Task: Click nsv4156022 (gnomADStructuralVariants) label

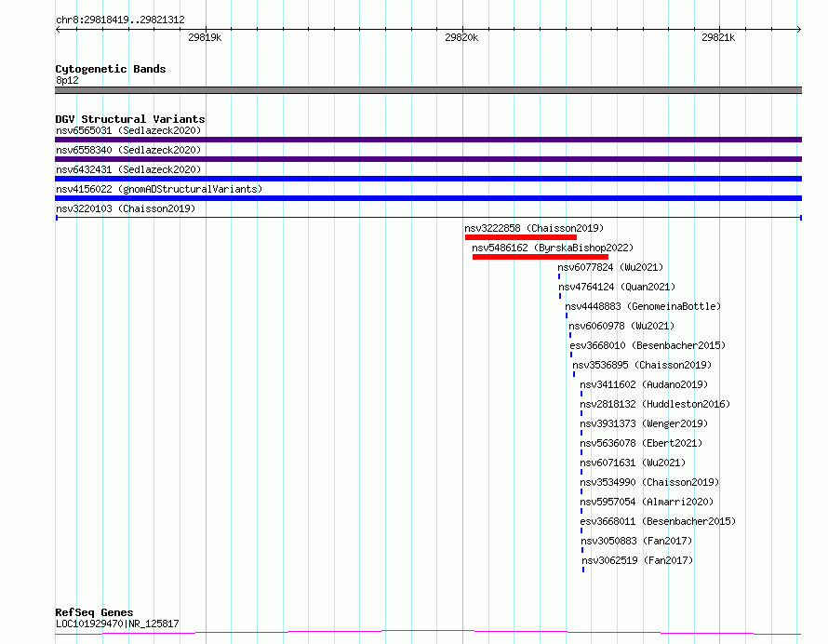Action: tap(159, 189)
